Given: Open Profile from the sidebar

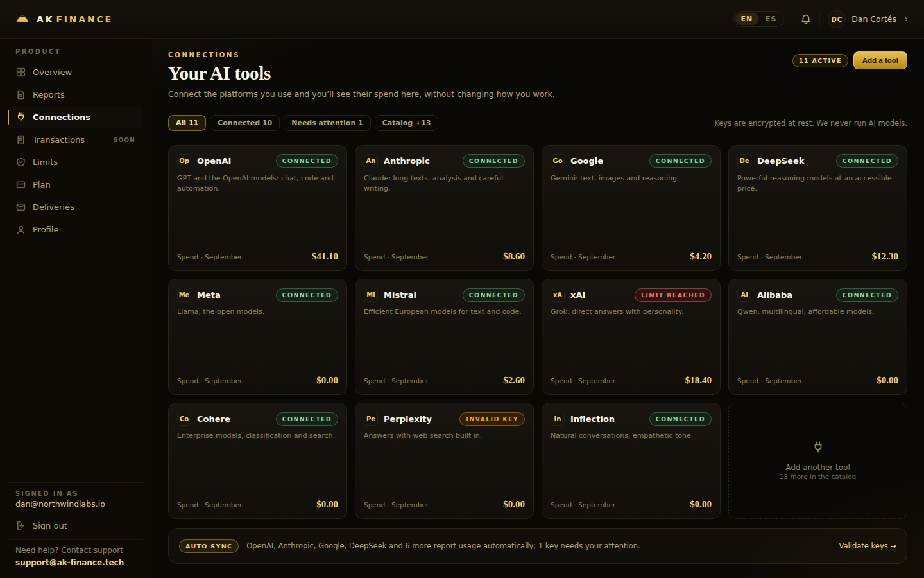Looking at the screenshot, I should coord(75,230).
